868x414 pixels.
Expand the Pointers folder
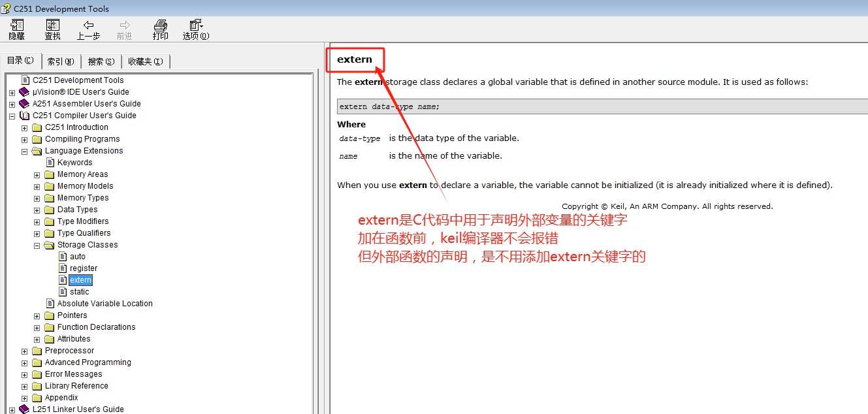(37, 315)
